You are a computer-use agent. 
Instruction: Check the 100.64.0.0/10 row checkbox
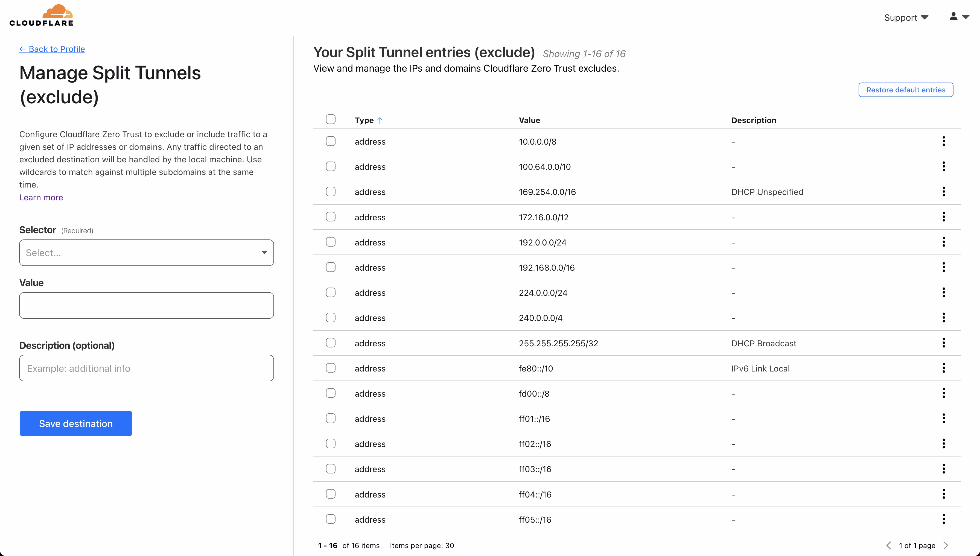pos(331,166)
